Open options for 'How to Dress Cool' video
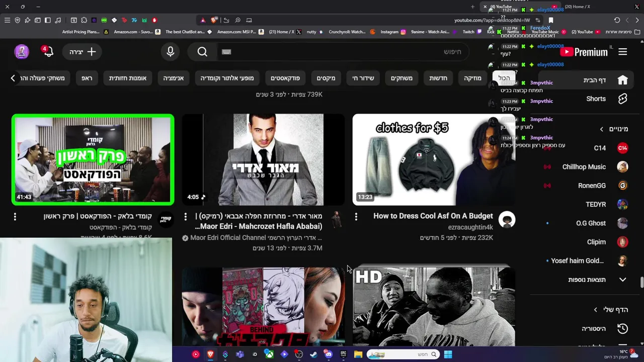 click(356, 216)
